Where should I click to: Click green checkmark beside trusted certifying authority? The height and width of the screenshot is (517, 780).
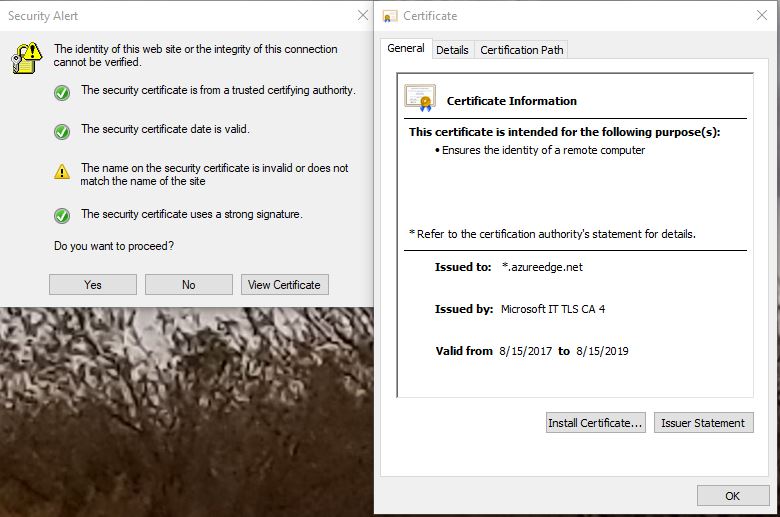(62, 92)
